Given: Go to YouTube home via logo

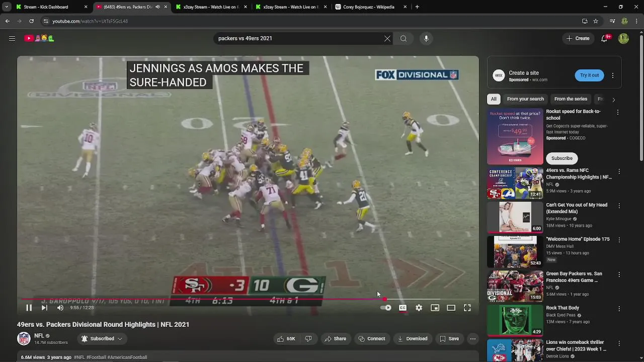Looking at the screenshot, I should (39, 38).
